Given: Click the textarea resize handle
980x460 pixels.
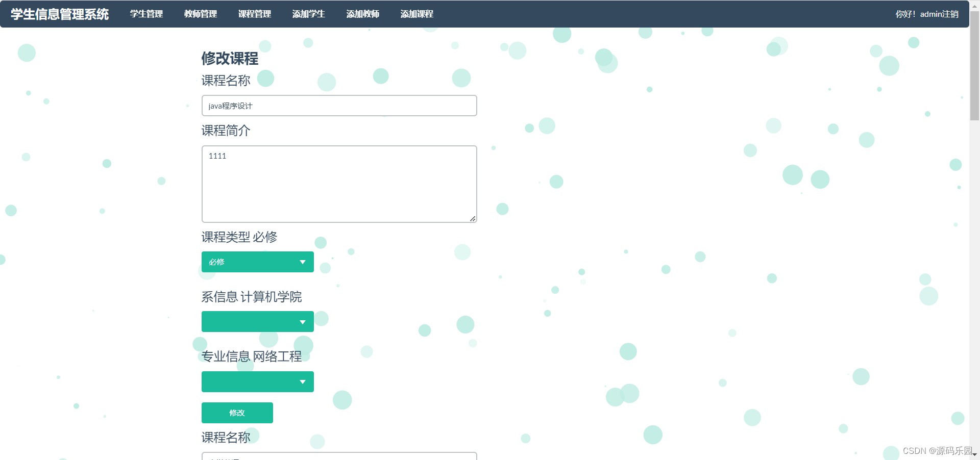Looking at the screenshot, I should (x=472, y=218).
